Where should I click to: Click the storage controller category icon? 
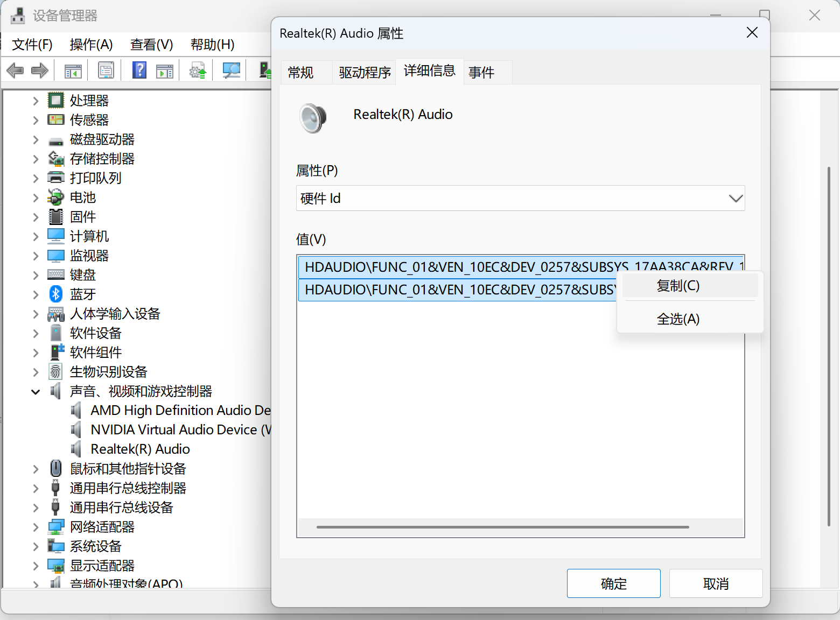56,158
